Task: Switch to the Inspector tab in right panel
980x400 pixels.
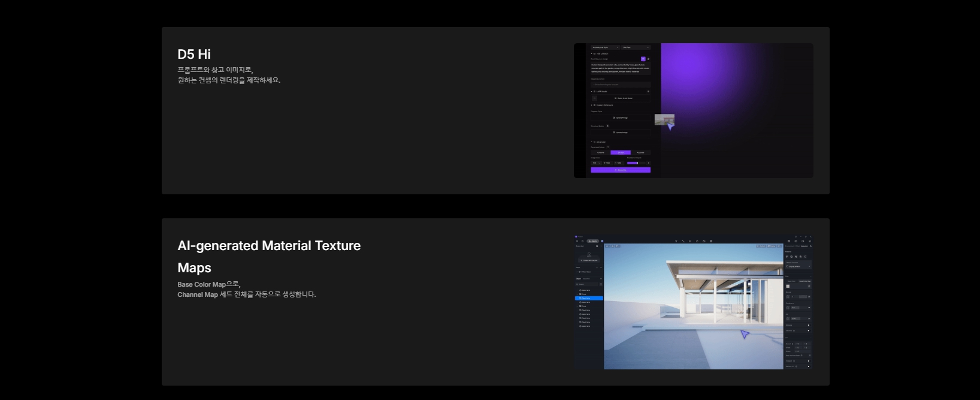Action: click(x=804, y=246)
